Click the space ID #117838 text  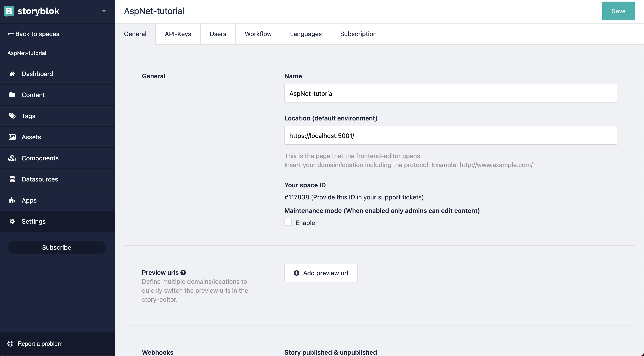coord(297,197)
